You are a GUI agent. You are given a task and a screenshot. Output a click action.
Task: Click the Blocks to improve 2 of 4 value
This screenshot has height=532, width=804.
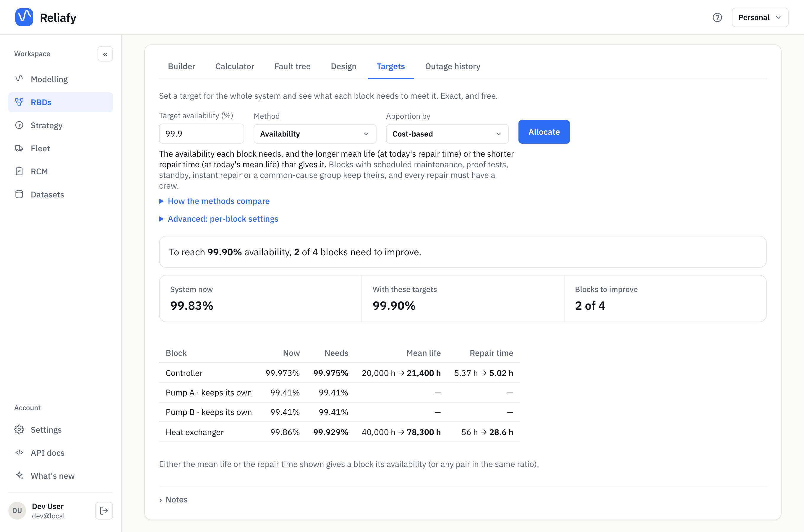[590, 306]
